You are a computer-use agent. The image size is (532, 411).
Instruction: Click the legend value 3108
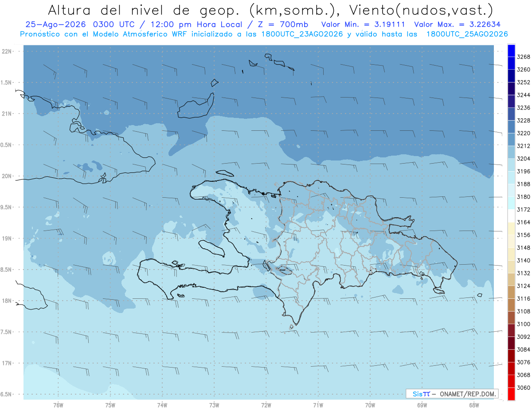coord(524,311)
